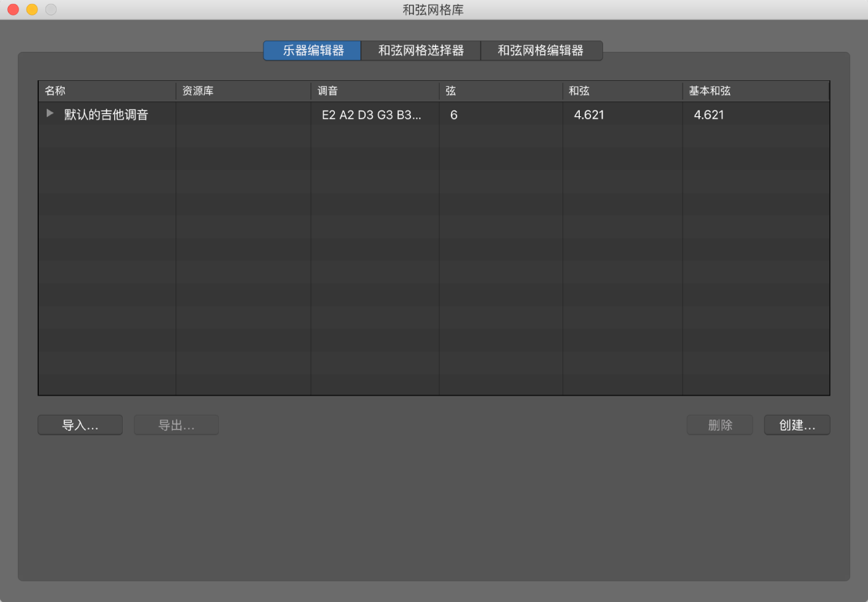Click the 删除 button
The height and width of the screenshot is (602, 868).
coord(720,425)
